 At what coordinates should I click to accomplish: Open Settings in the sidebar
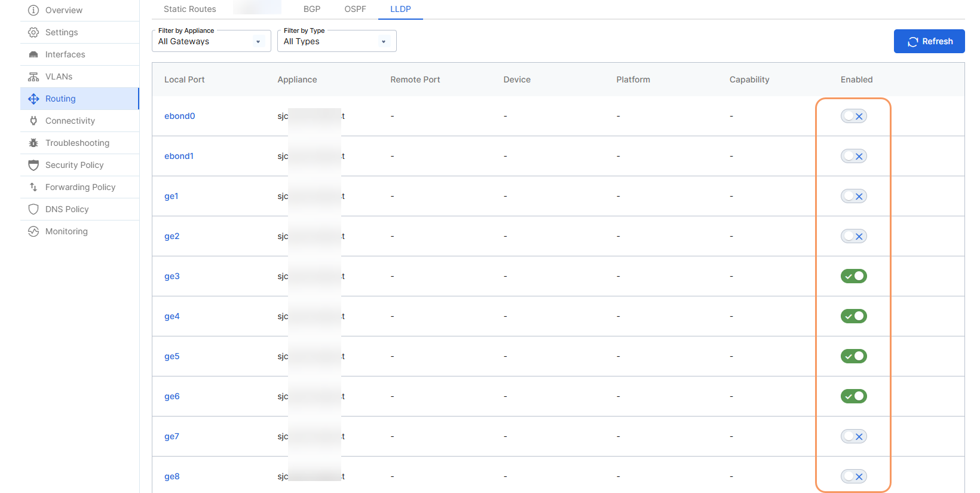pyautogui.click(x=79, y=32)
